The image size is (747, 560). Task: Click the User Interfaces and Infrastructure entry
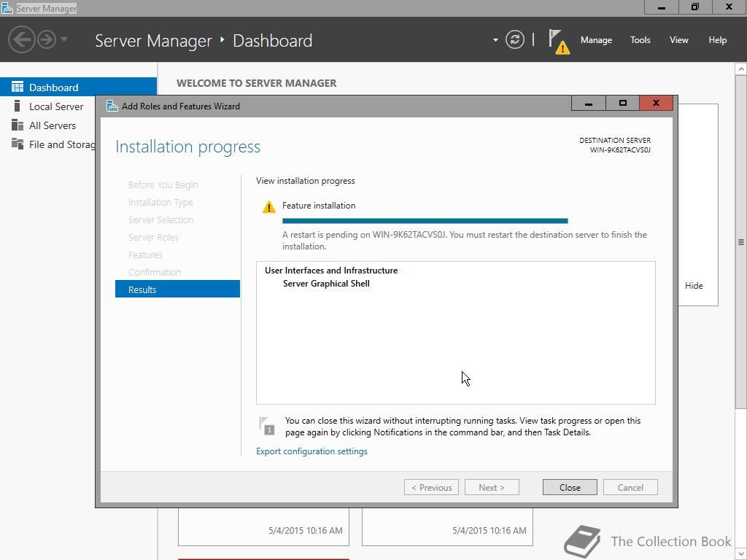point(331,270)
